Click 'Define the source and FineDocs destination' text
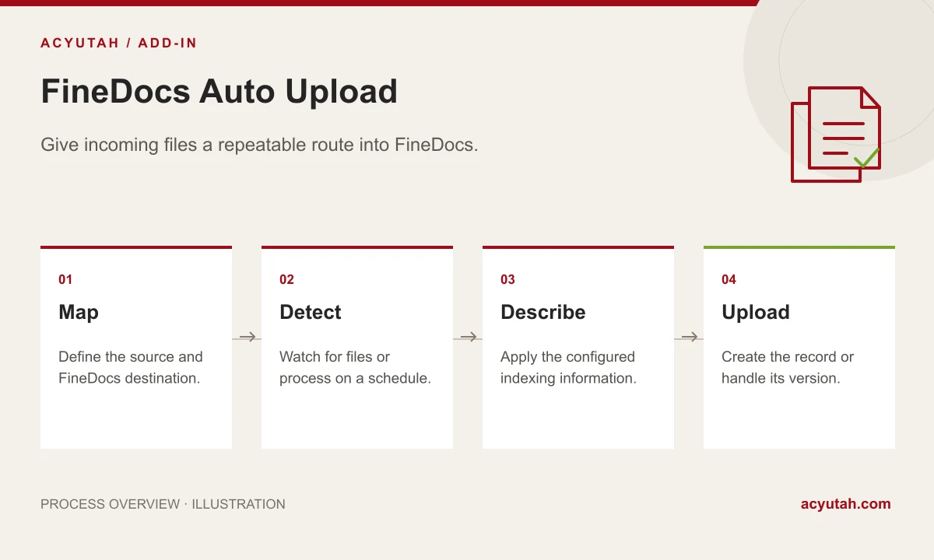This screenshot has width=934, height=560. click(x=131, y=368)
